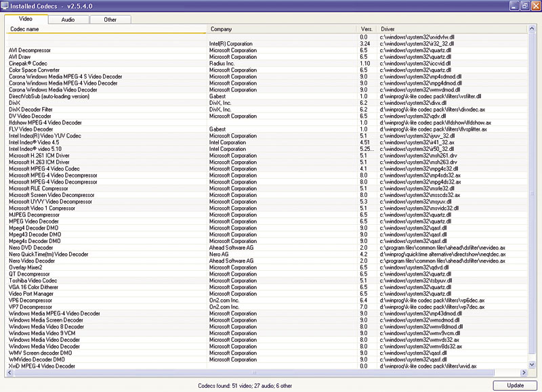Click the Radius Inc. company cell
This screenshot has width=542, height=392.
point(222,63)
